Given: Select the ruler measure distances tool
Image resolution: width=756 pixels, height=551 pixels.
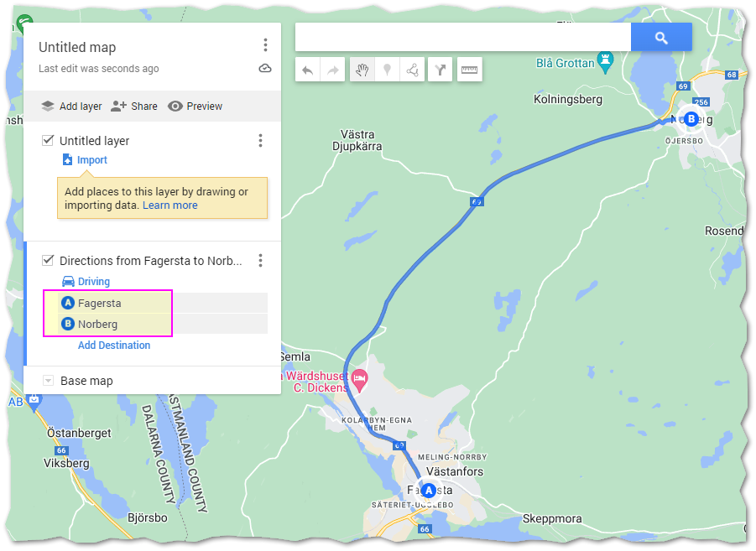Looking at the screenshot, I should pyautogui.click(x=469, y=70).
